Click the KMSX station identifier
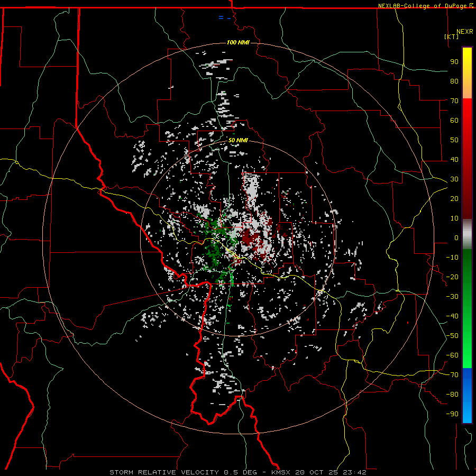 tap(280, 472)
